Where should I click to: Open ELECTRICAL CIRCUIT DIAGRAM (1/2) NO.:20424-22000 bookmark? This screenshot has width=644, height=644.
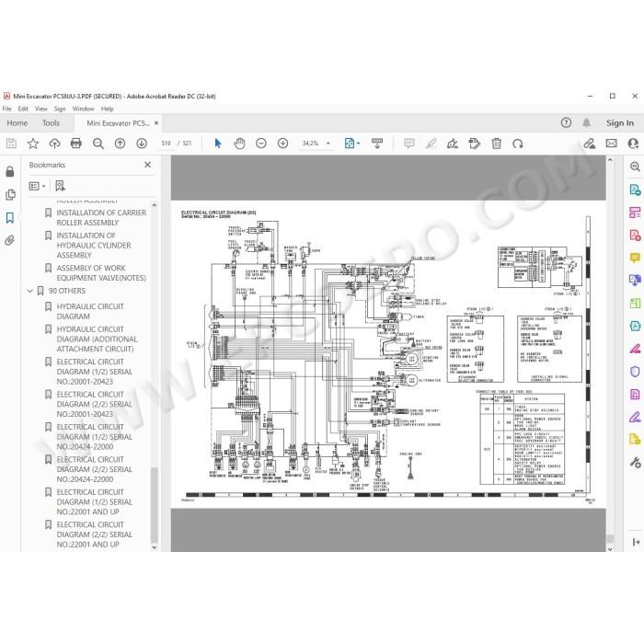(95, 437)
